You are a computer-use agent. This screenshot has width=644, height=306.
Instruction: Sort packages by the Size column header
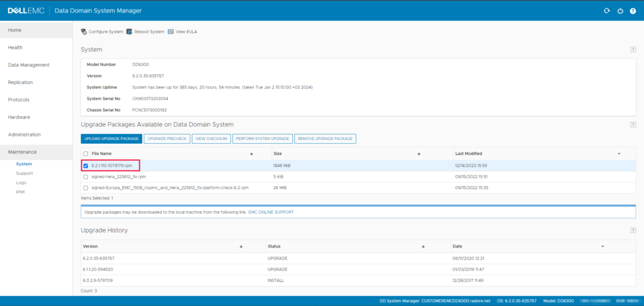277,153
